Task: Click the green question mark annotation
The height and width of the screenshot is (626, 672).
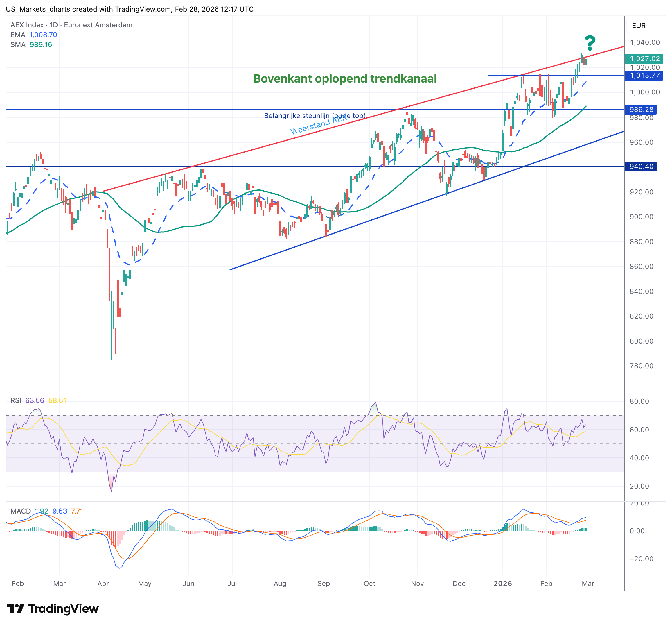Action: pyautogui.click(x=590, y=43)
